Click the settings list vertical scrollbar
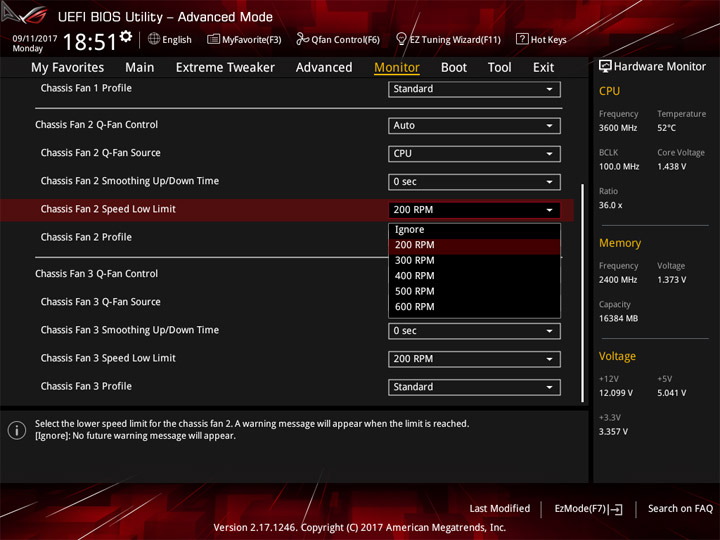720x540 pixels. [583, 293]
